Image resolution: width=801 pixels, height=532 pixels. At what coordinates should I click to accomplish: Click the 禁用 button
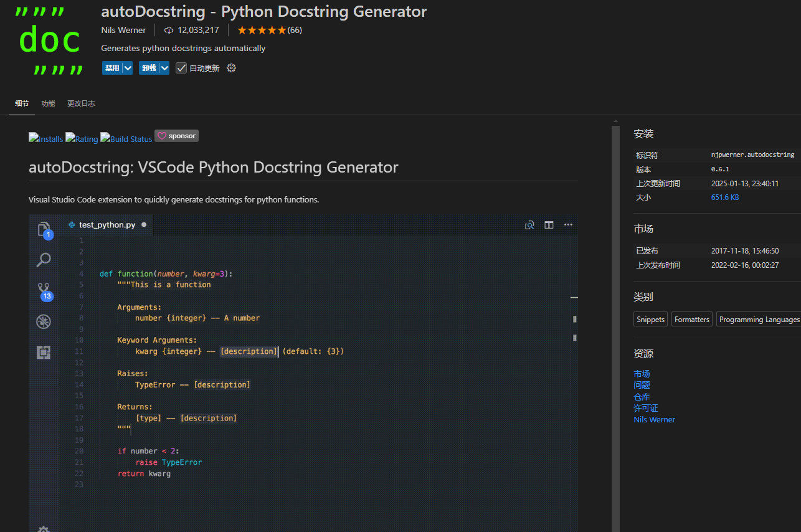[x=112, y=68]
